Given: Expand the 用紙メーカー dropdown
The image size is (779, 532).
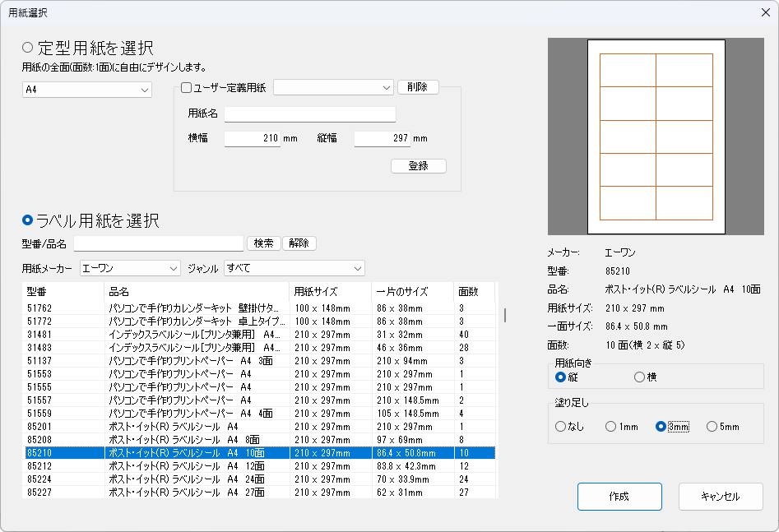Looking at the screenshot, I should coord(130,268).
